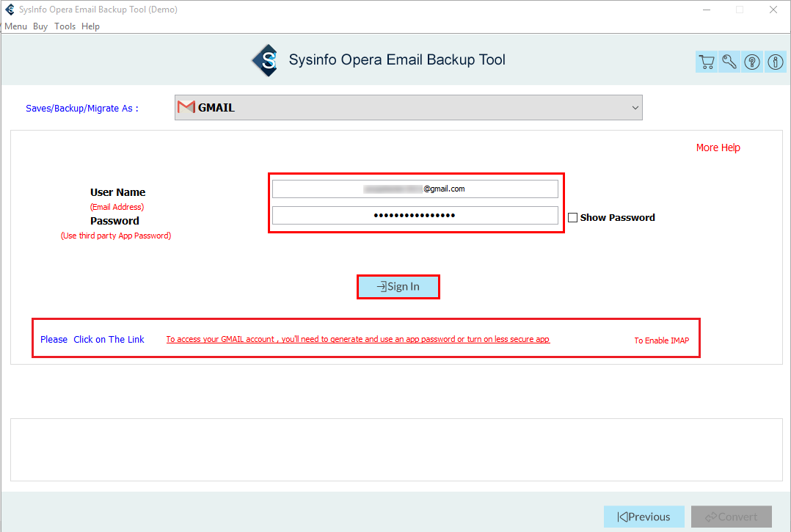This screenshot has height=532, width=791.
Task: Click '(Use third party App Password)' hint
Action: click(x=116, y=236)
